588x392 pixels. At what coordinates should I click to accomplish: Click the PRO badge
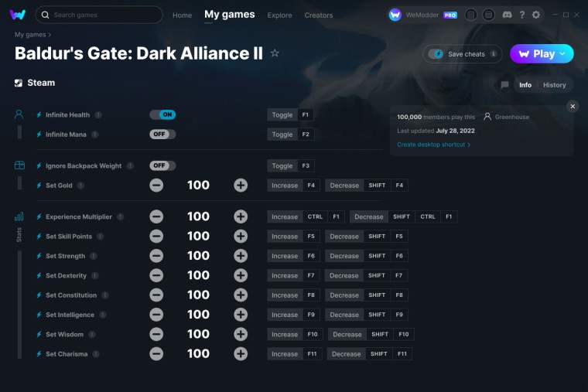click(450, 15)
